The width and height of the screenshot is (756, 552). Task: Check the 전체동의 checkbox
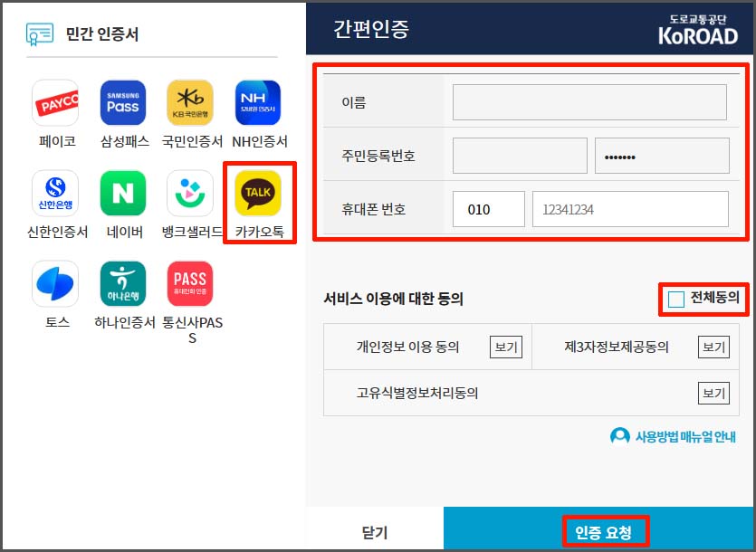tap(676, 300)
